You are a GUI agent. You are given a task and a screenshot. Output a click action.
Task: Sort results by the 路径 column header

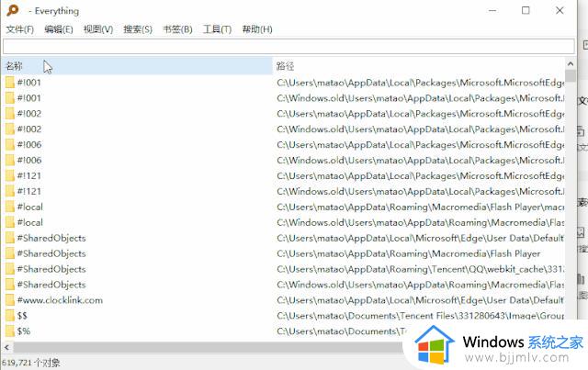click(x=419, y=66)
